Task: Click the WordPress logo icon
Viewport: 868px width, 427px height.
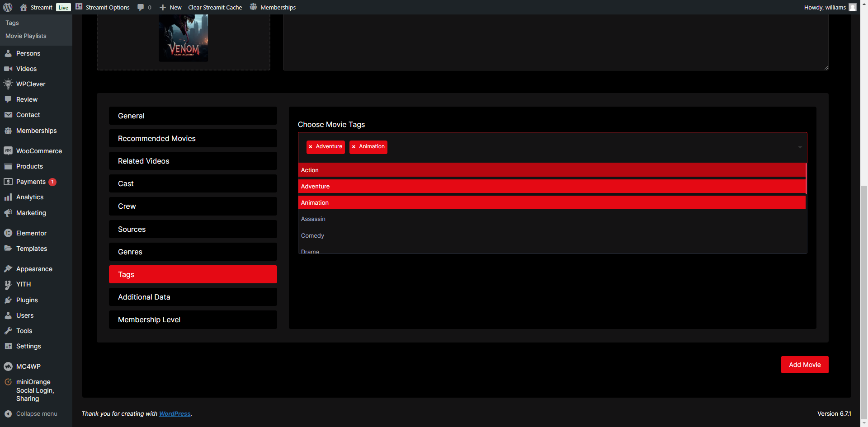Action: (x=8, y=7)
